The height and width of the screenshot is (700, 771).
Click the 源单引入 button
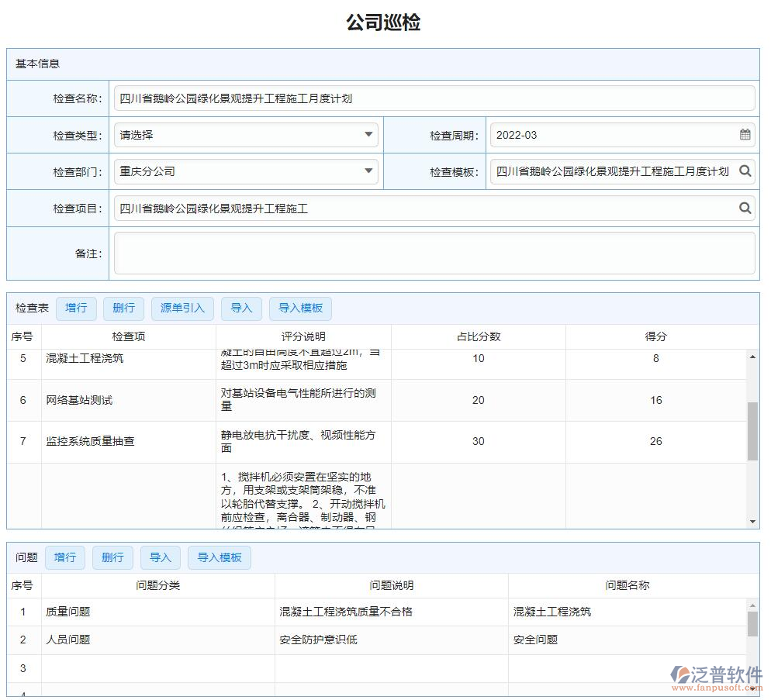(x=182, y=308)
